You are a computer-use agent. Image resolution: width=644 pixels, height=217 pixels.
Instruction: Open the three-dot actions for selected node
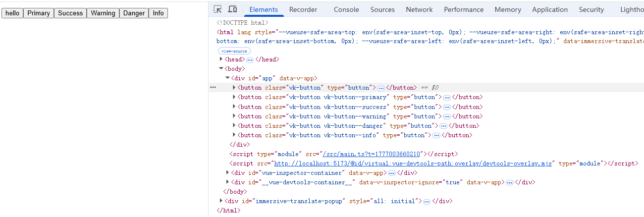pos(213,88)
